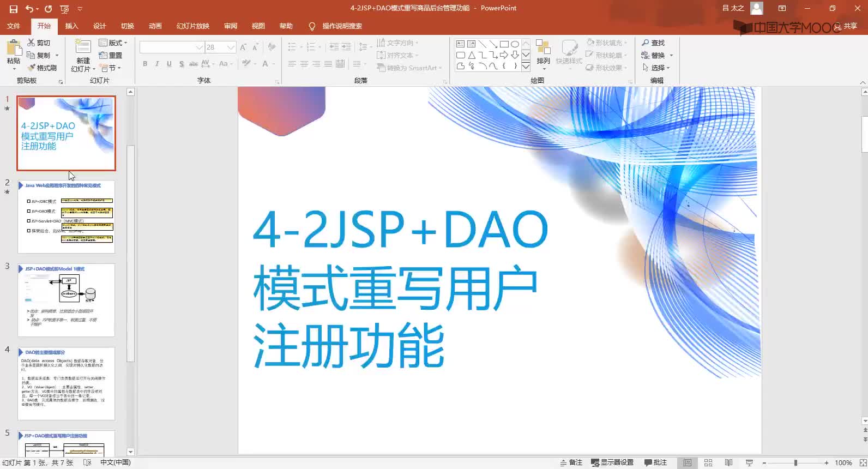Select the Format Painter 格式刷
Image resolution: width=868 pixels, height=469 pixels.
click(x=41, y=68)
